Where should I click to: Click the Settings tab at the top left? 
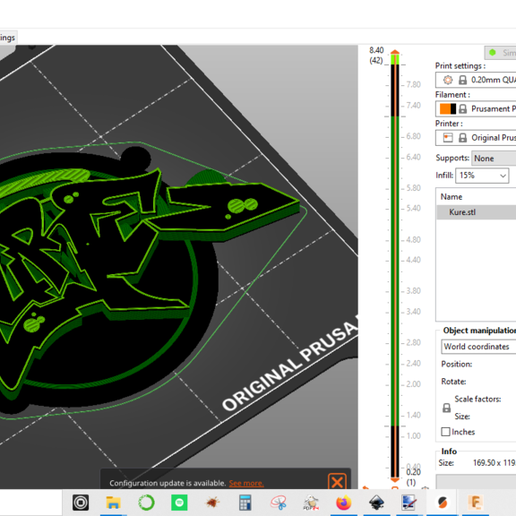7,38
